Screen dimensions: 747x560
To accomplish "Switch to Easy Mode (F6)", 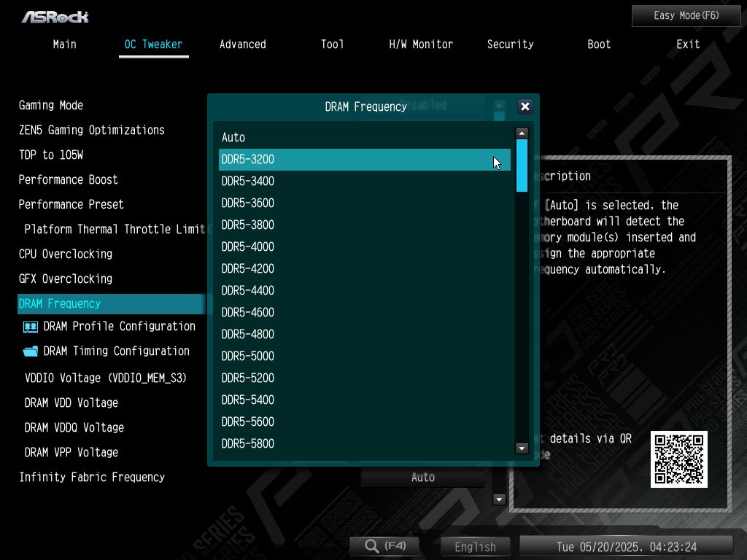I will 686,15.
